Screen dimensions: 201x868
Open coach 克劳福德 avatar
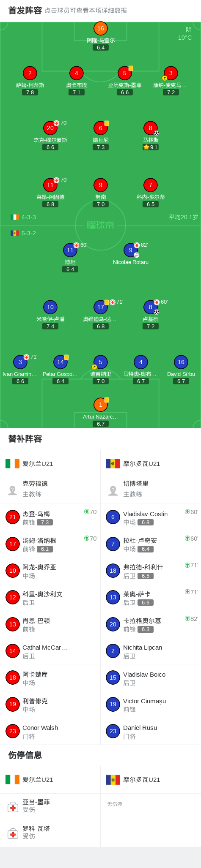(13, 490)
